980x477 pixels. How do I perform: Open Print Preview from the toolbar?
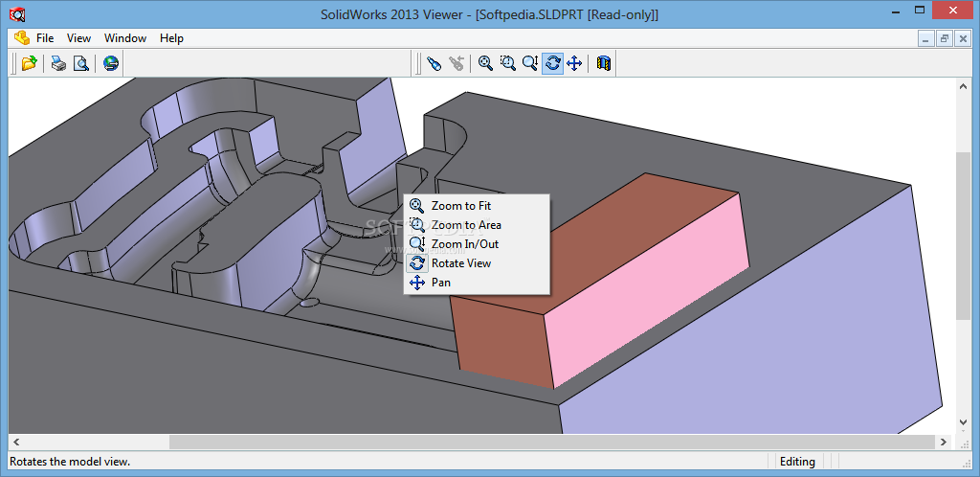click(x=81, y=62)
